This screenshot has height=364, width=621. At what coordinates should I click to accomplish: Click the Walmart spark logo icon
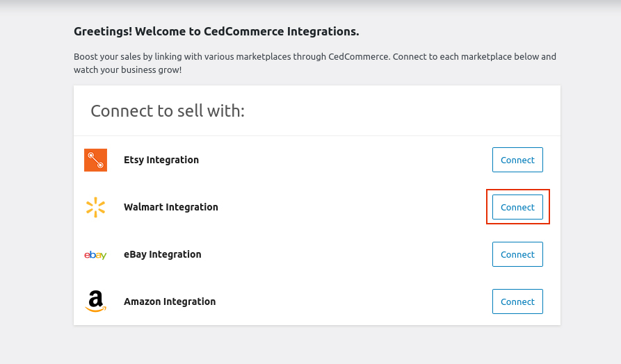(x=95, y=207)
